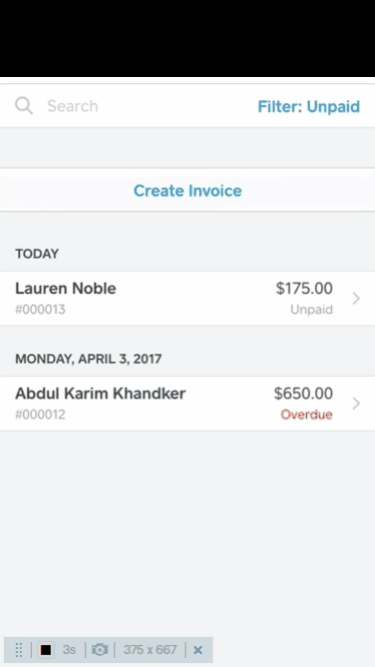
Task: Expand Lauren Noble row chevron arrow
Action: 357,299
